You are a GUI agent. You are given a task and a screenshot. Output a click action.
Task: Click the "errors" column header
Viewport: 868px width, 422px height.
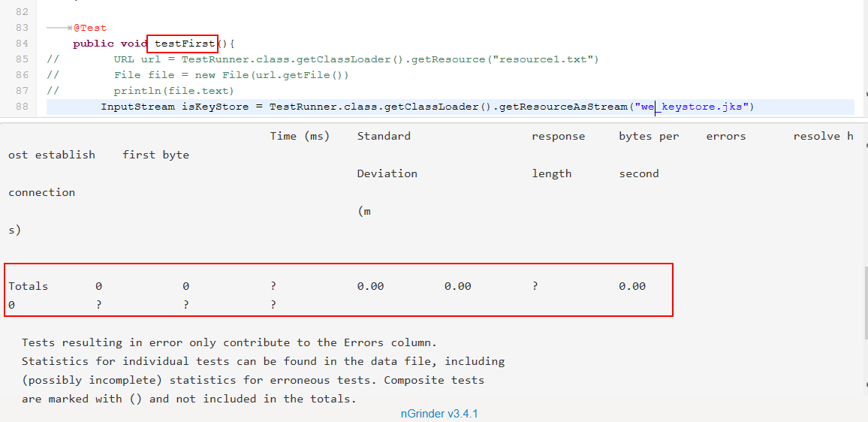click(x=725, y=136)
